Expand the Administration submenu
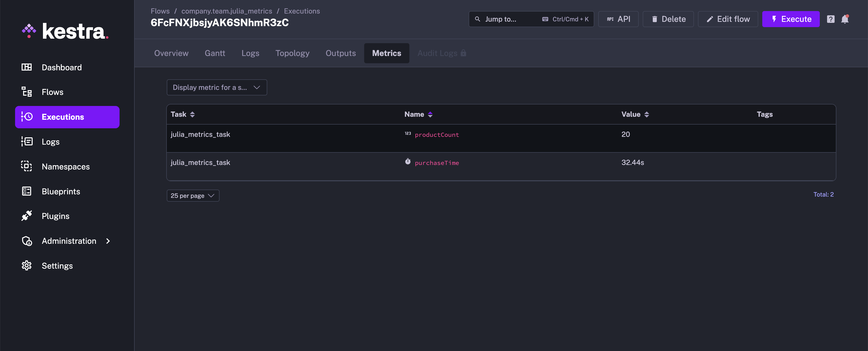The image size is (868, 351). [x=108, y=241]
